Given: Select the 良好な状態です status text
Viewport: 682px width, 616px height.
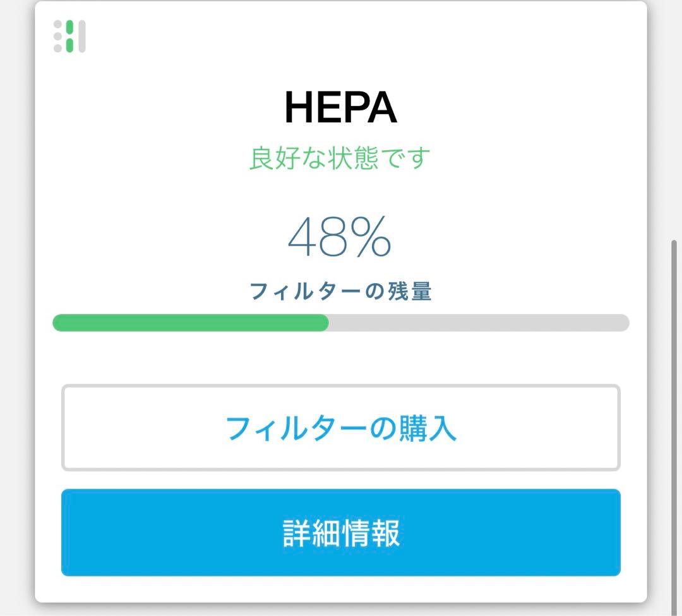Looking at the screenshot, I should [341, 159].
